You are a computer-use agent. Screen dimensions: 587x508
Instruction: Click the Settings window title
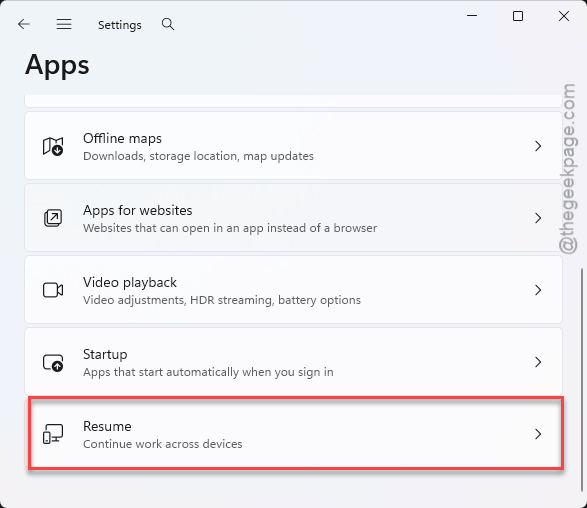tap(120, 25)
